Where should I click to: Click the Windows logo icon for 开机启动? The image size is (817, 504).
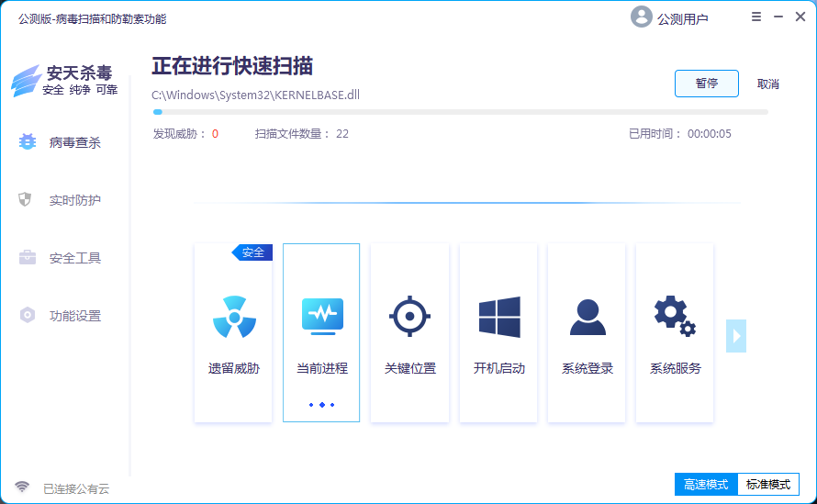point(499,317)
